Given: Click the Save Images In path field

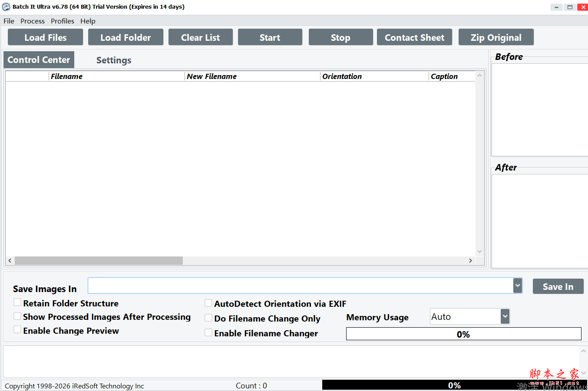Looking at the screenshot, I should (x=301, y=286).
